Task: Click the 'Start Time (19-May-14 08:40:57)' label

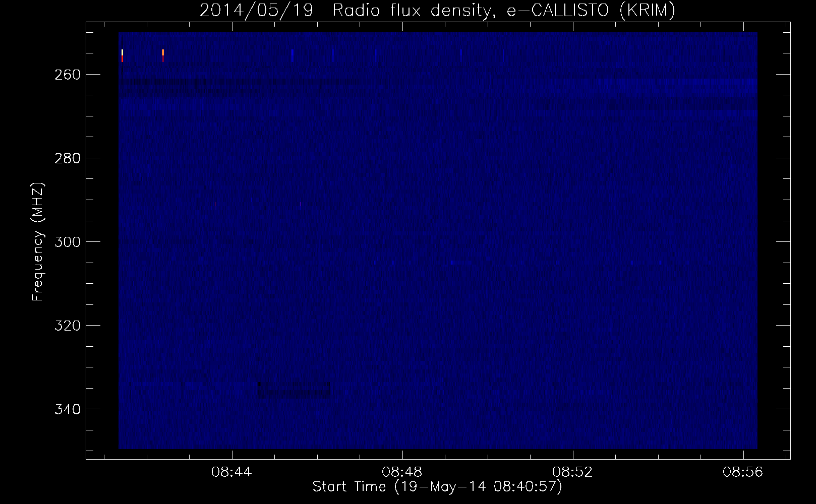Action: [x=437, y=486]
